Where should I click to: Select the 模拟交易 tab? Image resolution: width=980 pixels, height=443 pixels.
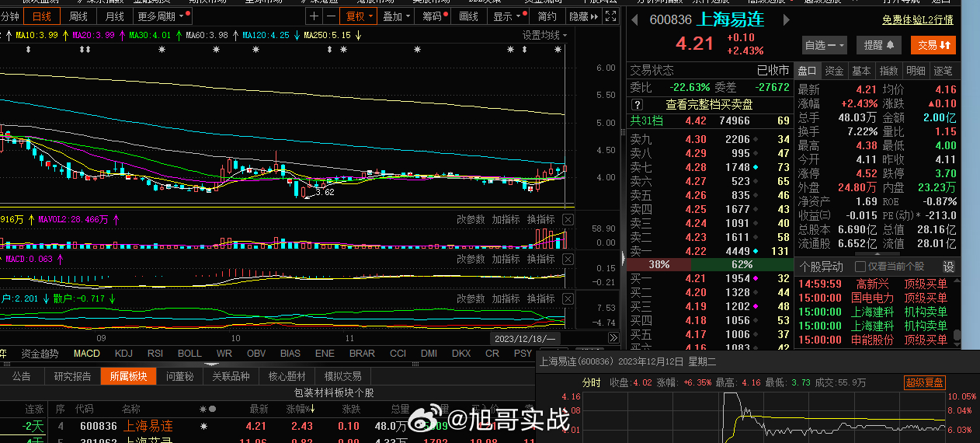(342, 376)
